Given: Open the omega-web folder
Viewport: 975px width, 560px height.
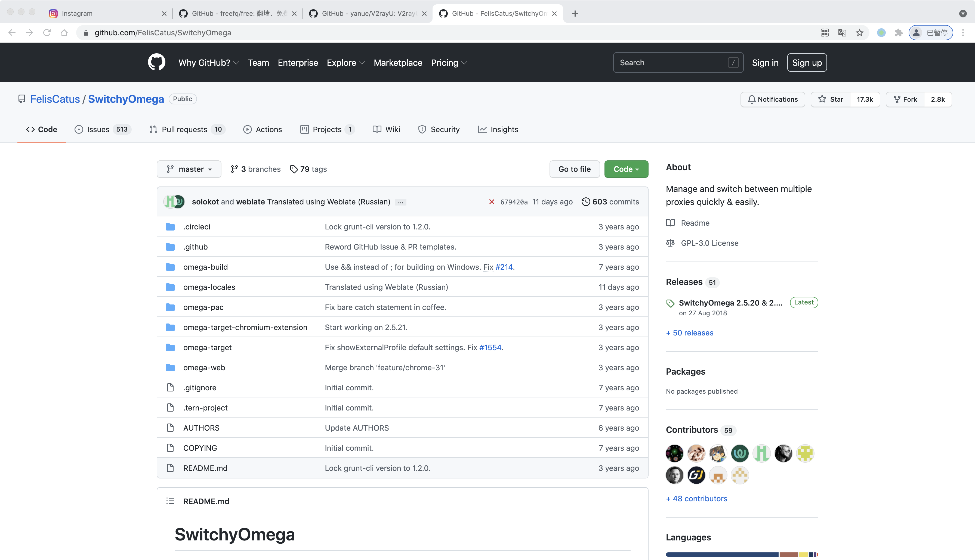Looking at the screenshot, I should coord(204,367).
